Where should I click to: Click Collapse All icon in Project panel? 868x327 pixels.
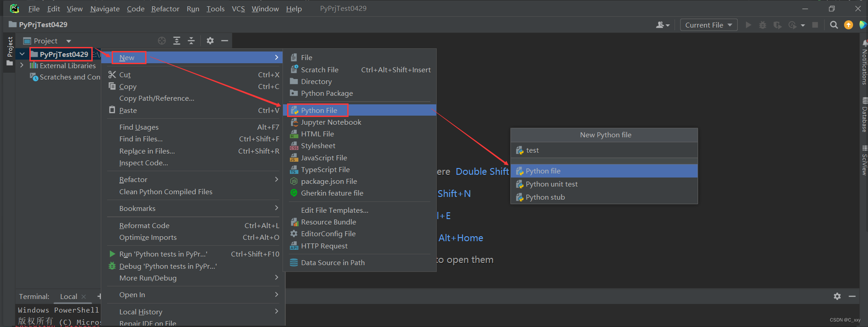pyautogui.click(x=191, y=41)
